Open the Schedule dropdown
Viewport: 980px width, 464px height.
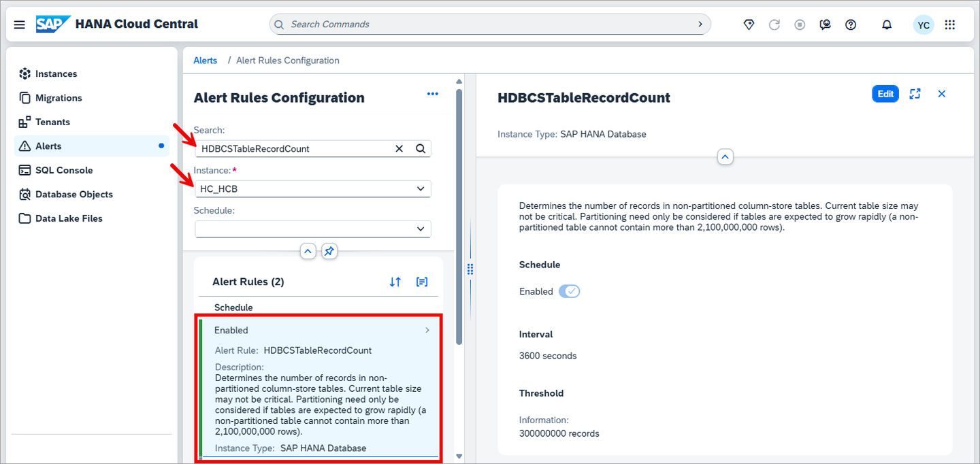[x=313, y=229]
